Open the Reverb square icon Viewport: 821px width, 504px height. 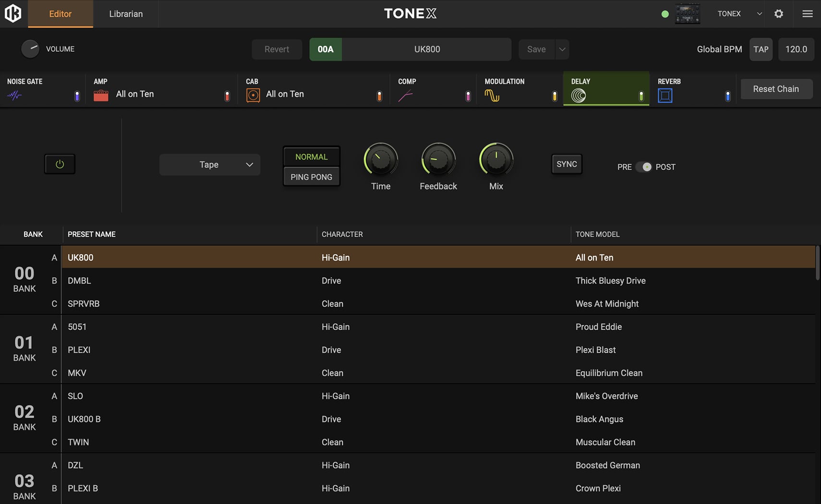pyautogui.click(x=665, y=96)
